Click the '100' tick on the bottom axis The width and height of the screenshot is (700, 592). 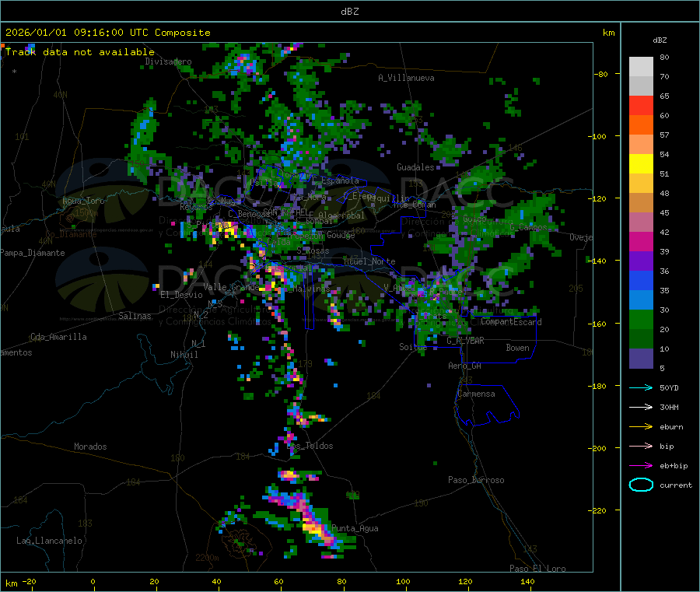pyautogui.click(x=403, y=581)
